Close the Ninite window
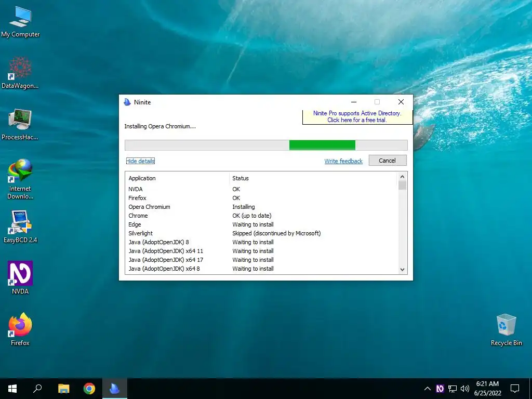The height and width of the screenshot is (399, 532). (x=401, y=102)
